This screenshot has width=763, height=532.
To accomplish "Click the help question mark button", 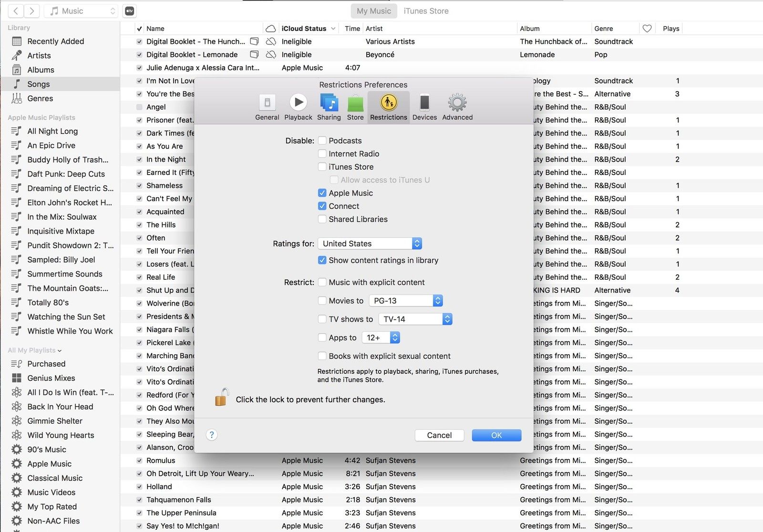I will click(x=212, y=435).
